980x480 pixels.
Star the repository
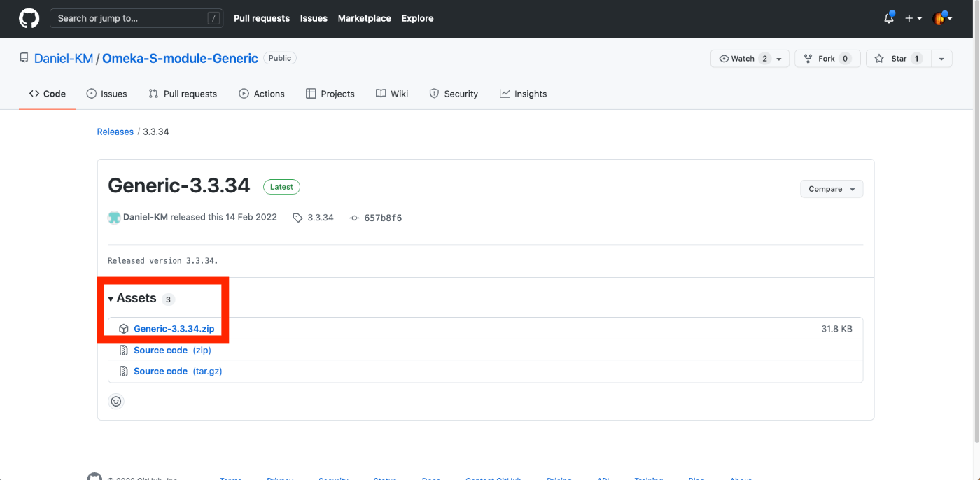pyautogui.click(x=898, y=59)
